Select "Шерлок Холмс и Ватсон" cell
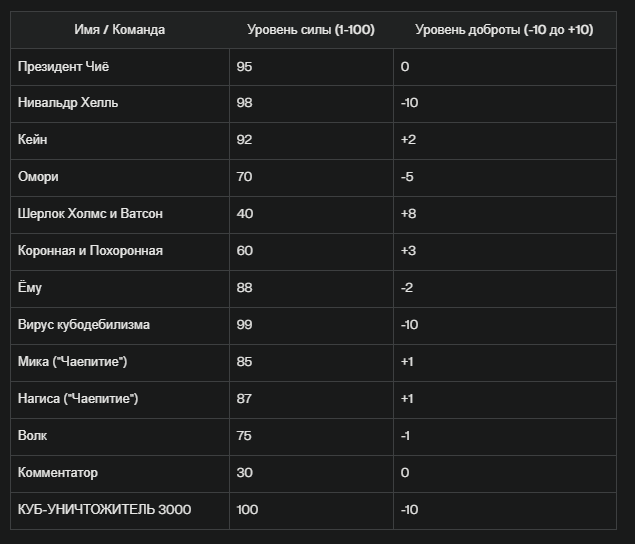Image resolution: width=635 pixels, height=544 pixels. [x=90, y=214]
